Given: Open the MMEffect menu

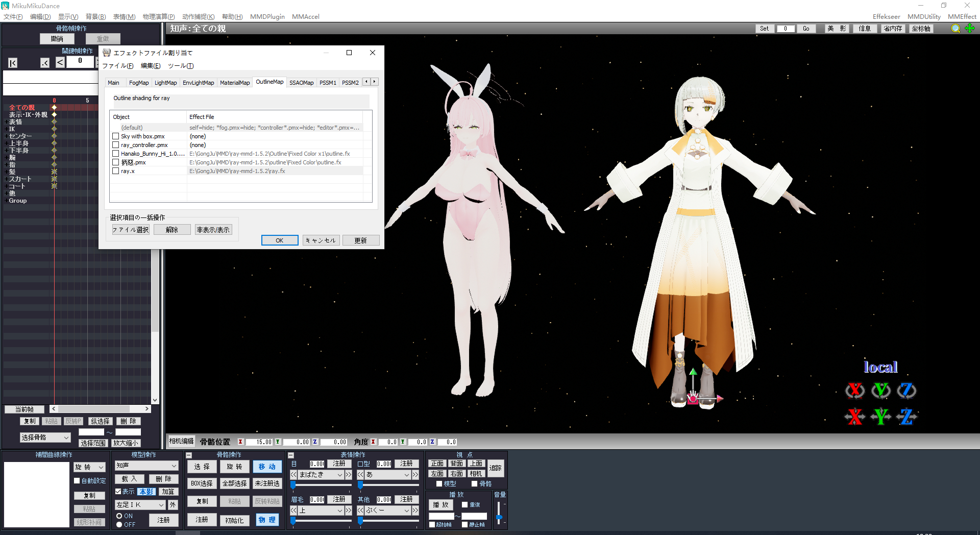Looking at the screenshot, I should (962, 17).
